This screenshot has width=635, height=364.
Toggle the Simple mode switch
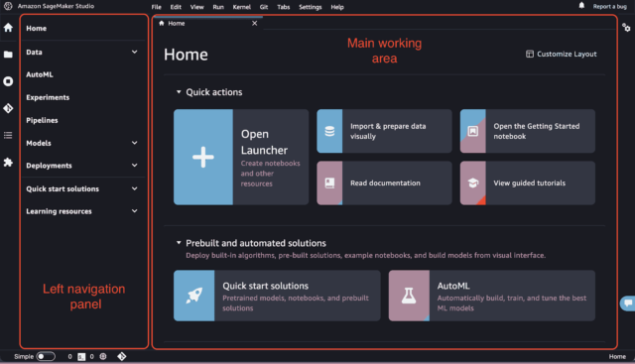46,356
